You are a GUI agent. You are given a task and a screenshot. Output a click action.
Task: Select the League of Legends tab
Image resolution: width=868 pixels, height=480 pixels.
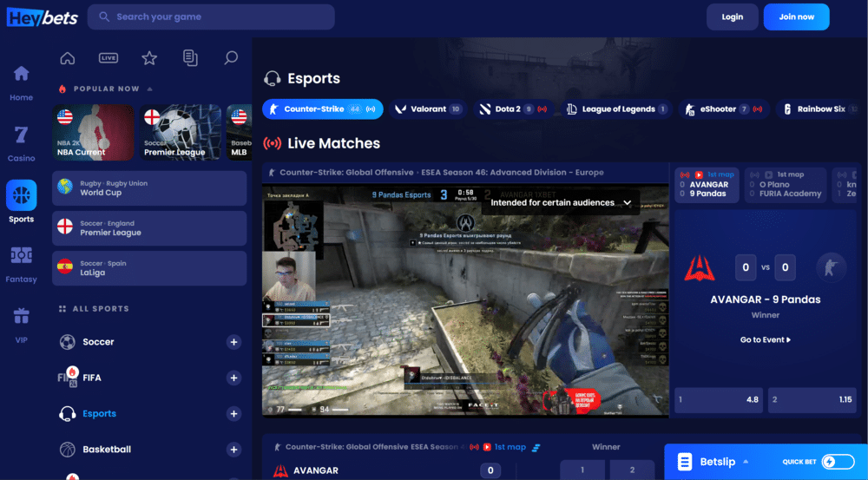[618, 109]
